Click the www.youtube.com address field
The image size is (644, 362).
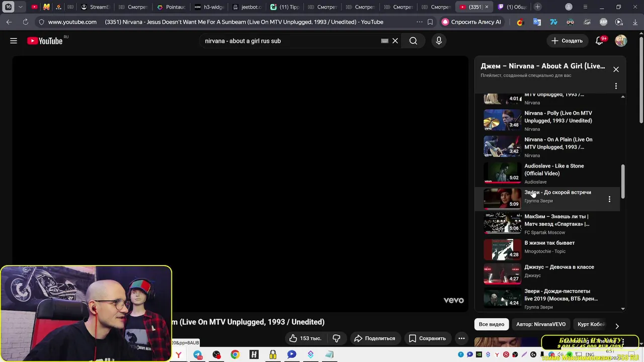coord(72,22)
